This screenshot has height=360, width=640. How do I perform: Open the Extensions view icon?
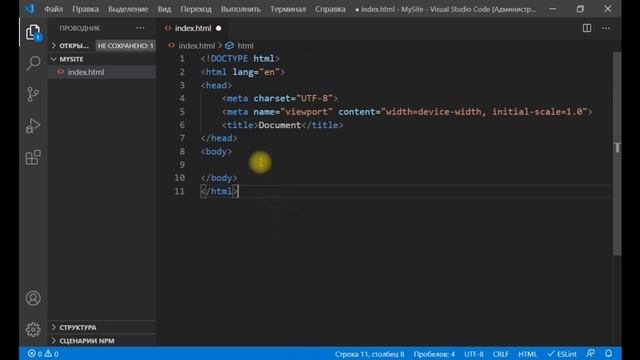pos(33,157)
